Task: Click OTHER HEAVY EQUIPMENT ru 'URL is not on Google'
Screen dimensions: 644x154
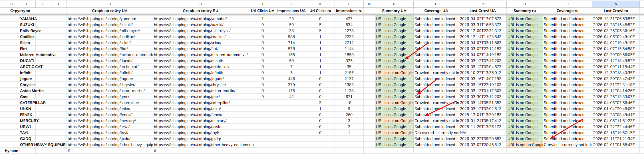Action: pyautogui.click(x=525, y=145)
